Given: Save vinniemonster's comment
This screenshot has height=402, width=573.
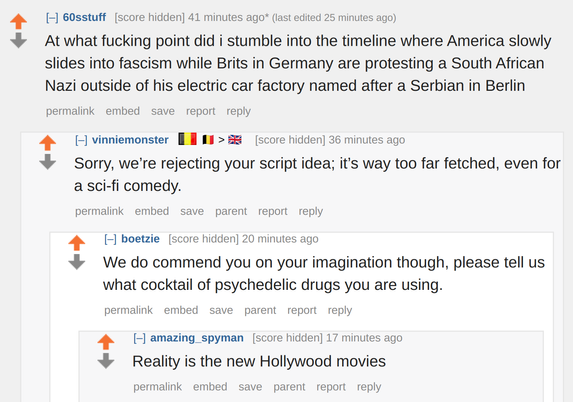Looking at the screenshot, I should point(192,211).
